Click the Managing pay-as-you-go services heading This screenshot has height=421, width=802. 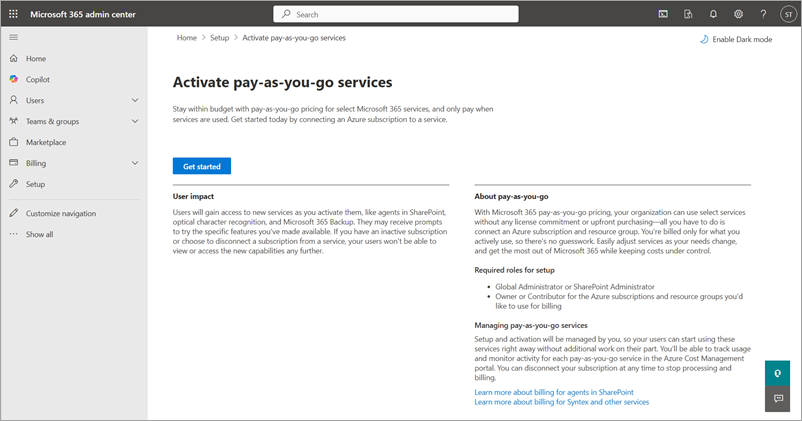pos(530,325)
